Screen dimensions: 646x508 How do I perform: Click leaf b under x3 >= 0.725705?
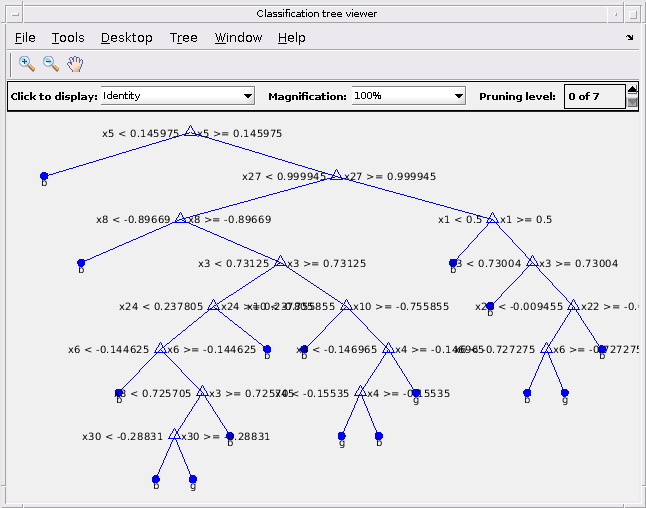[x=230, y=436]
